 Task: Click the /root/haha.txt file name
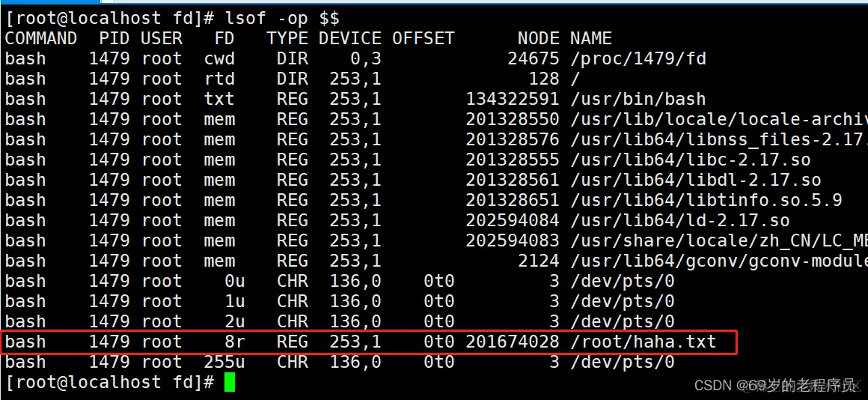tap(644, 342)
